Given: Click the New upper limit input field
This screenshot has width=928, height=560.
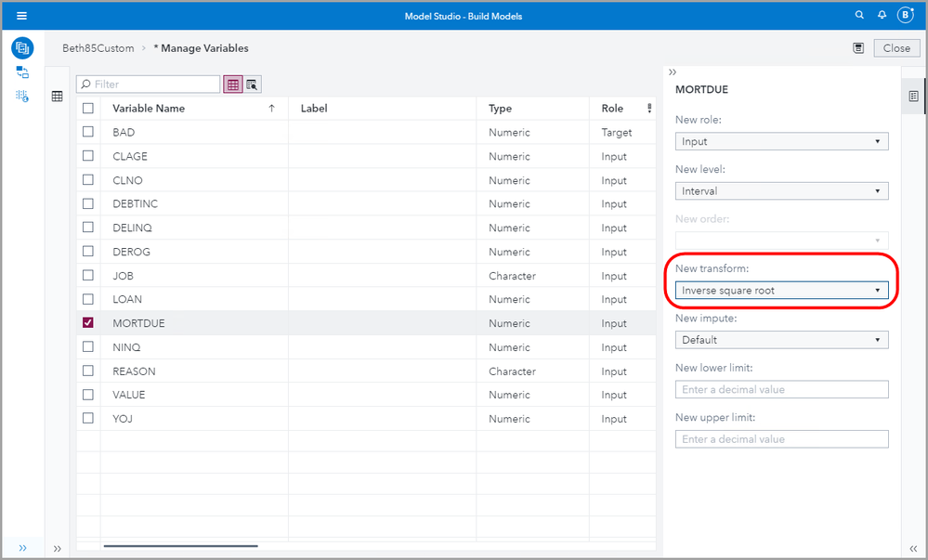Looking at the screenshot, I should [782, 439].
